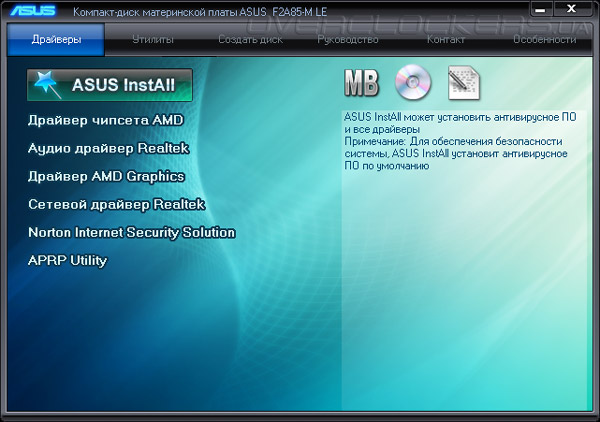
Task: Close the ASUS driver disc window
Action: tap(572, 9)
